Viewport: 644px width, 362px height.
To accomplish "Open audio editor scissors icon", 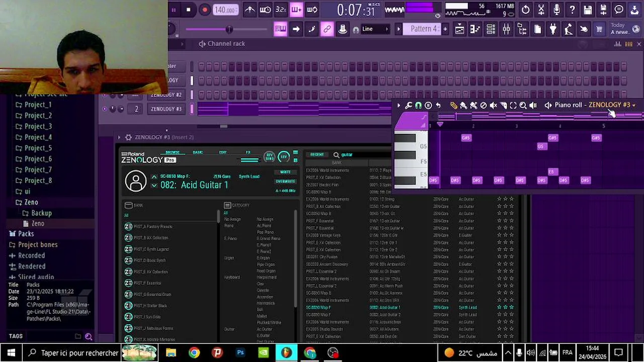I will (x=541, y=10).
